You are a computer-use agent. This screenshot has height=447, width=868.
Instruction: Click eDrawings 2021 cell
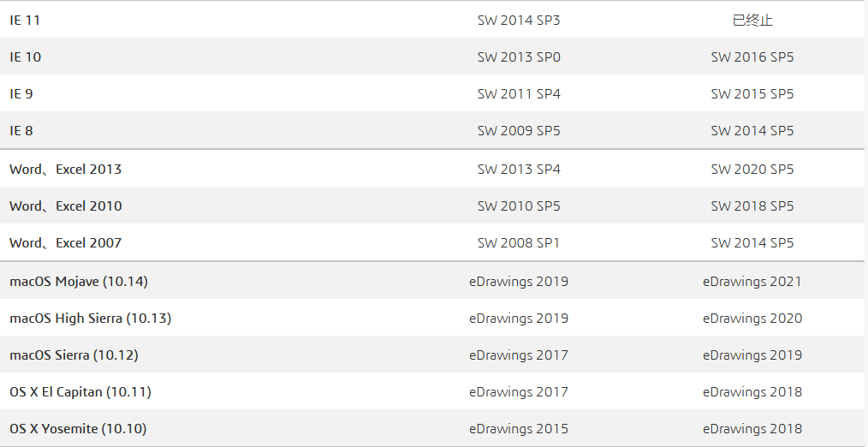tap(752, 282)
